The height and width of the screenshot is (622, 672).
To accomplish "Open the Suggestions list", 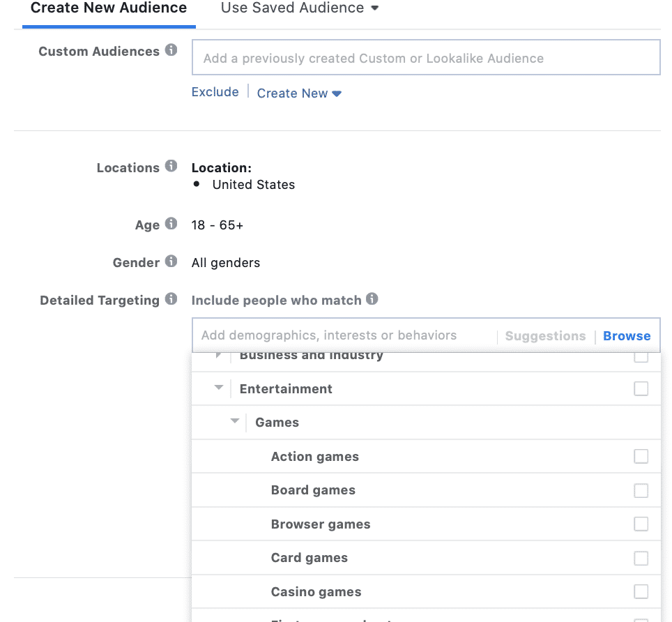I will pyautogui.click(x=545, y=336).
